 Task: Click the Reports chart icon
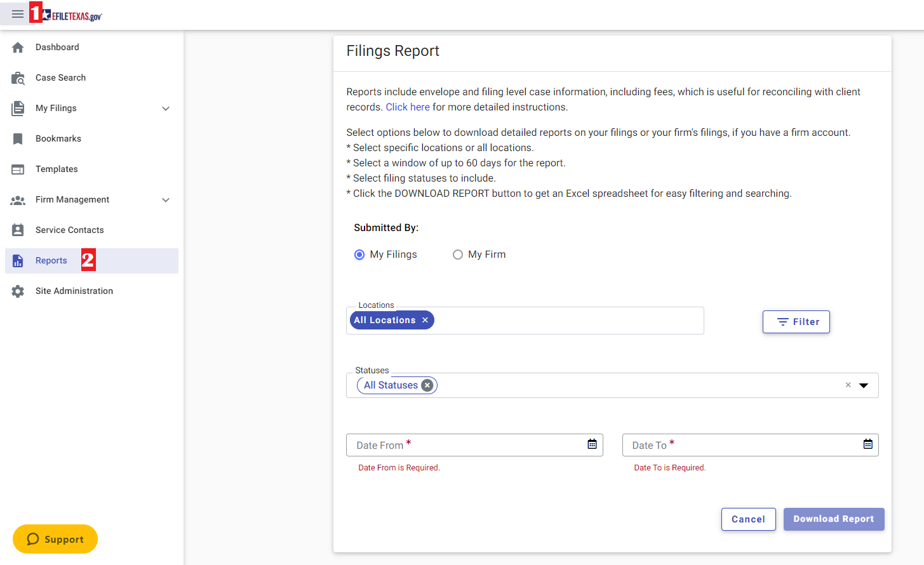(18, 261)
